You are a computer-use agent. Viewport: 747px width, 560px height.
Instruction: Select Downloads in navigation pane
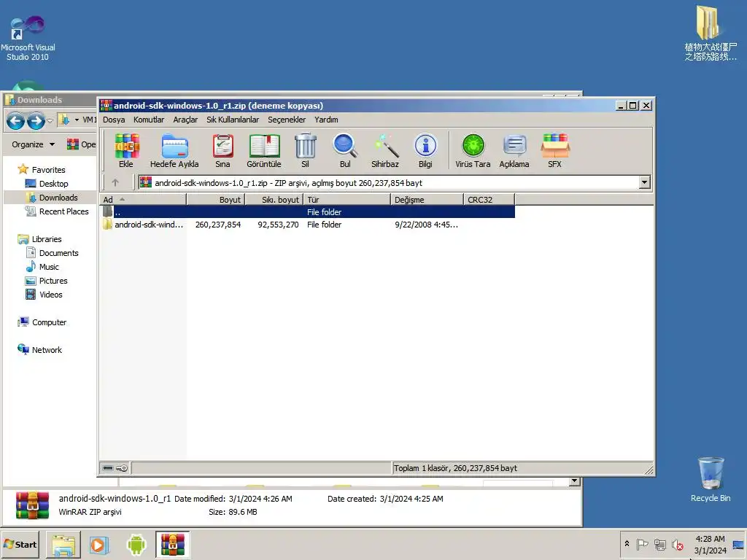[x=52, y=197]
